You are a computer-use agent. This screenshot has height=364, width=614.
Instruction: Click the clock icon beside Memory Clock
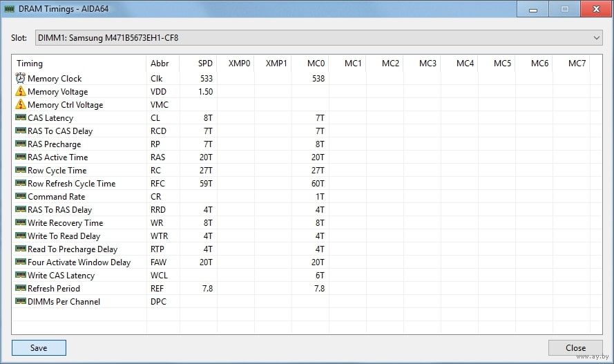20,79
